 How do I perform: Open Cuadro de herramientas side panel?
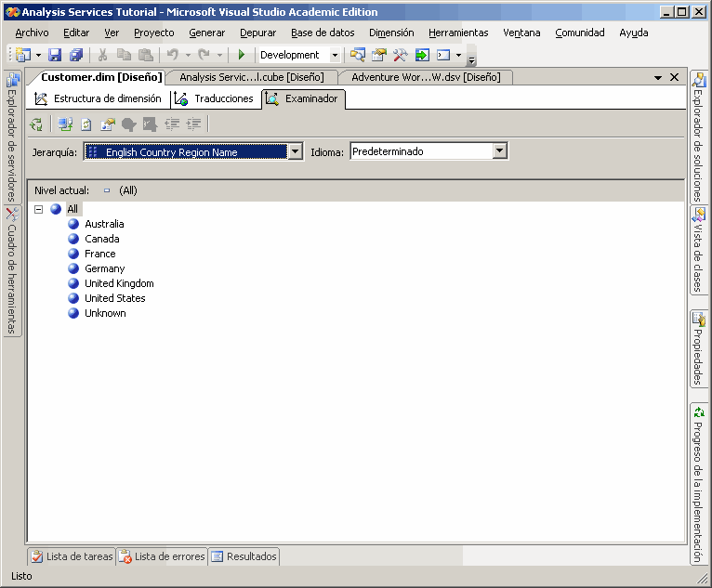pos(12,271)
